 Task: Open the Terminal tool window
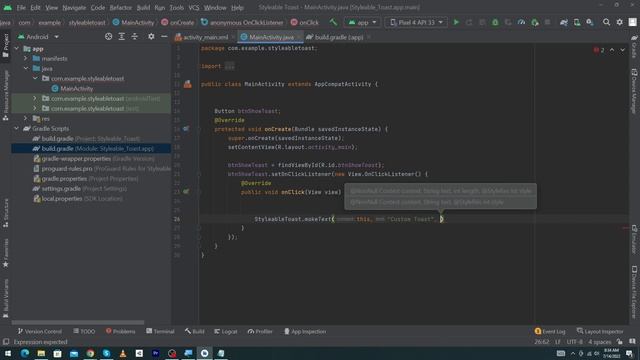pyautogui.click(x=160, y=331)
